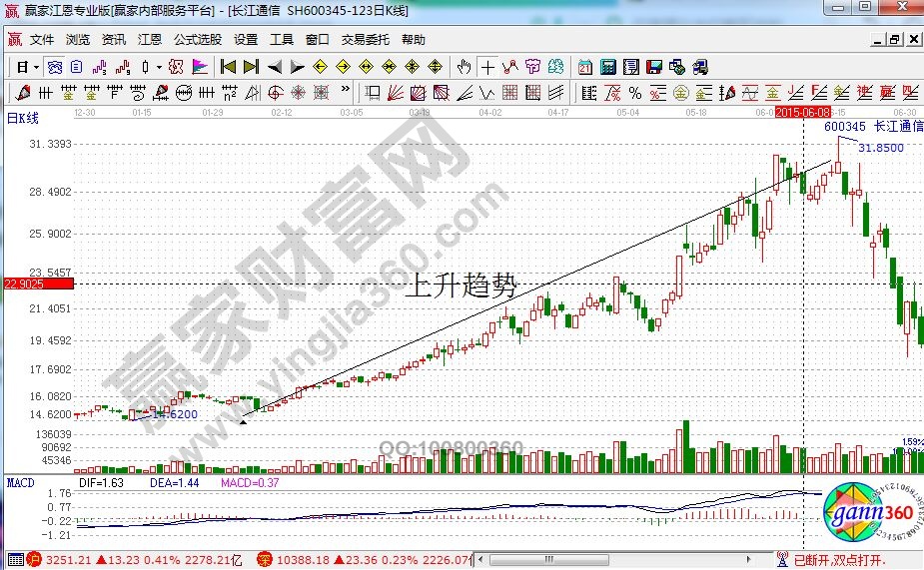This screenshot has width=924, height=570.
Task: Click the blue save disk icon
Action: tap(654, 67)
